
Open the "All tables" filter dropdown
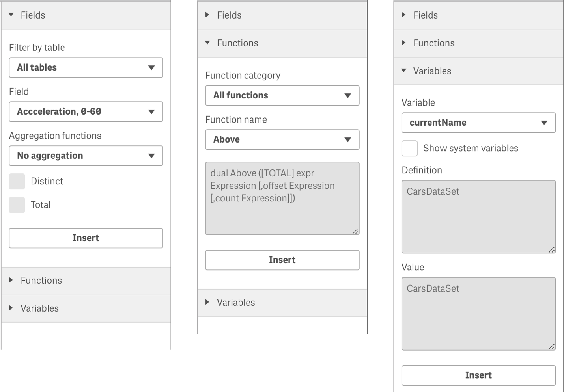pos(86,67)
